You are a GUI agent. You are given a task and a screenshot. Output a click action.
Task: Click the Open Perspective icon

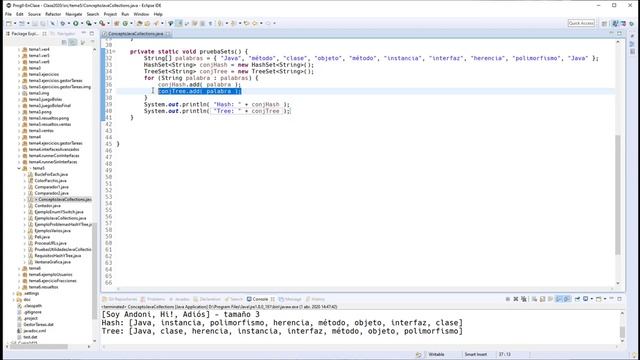pyautogui.click(x=604, y=24)
